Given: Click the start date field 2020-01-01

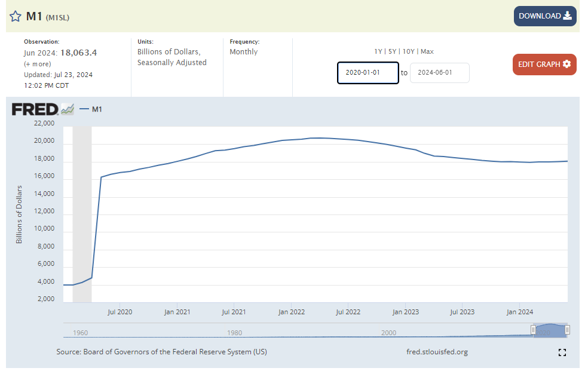Looking at the screenshot, I should (367, 73).
